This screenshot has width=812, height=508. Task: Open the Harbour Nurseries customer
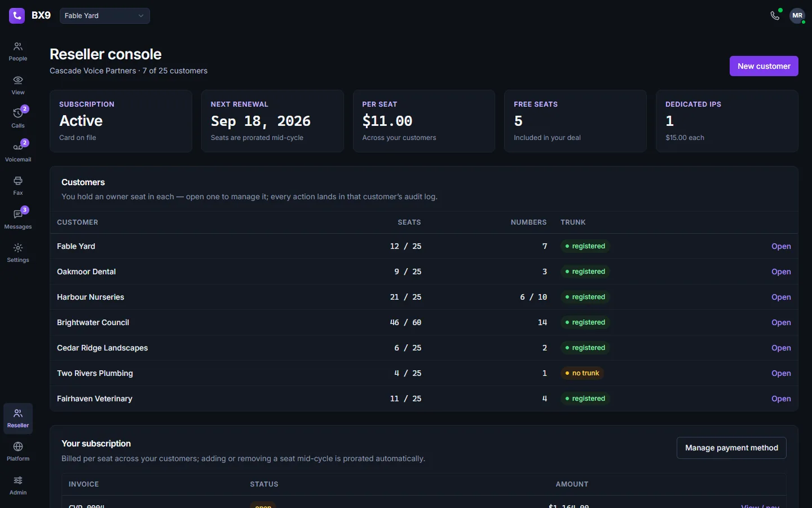coord(781,297)
